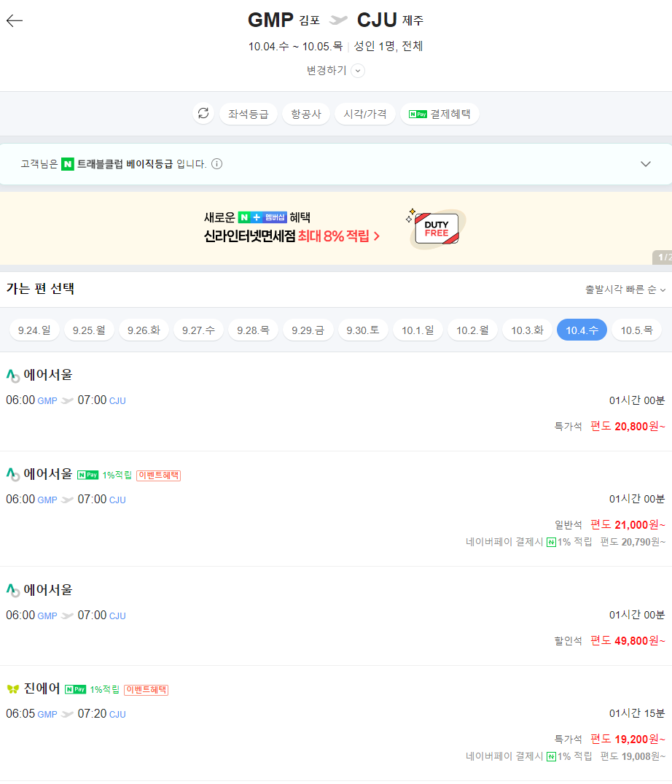Click the N+ 멤버십 badge in banner
The height and width of the screenshot is (784, 672).
(x=262, y=217)
